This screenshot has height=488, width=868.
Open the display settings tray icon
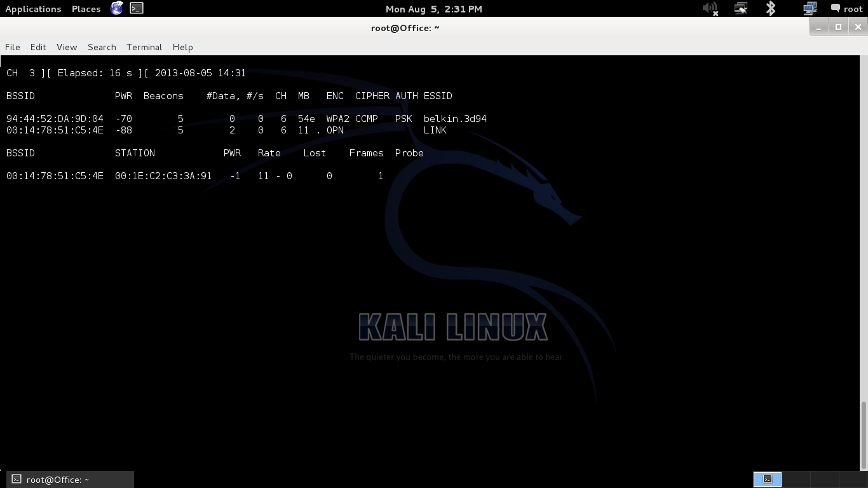(741, 9)
